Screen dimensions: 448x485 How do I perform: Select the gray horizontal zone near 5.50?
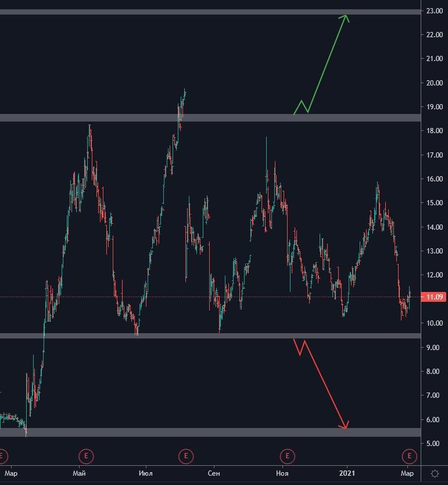(210, 432)
